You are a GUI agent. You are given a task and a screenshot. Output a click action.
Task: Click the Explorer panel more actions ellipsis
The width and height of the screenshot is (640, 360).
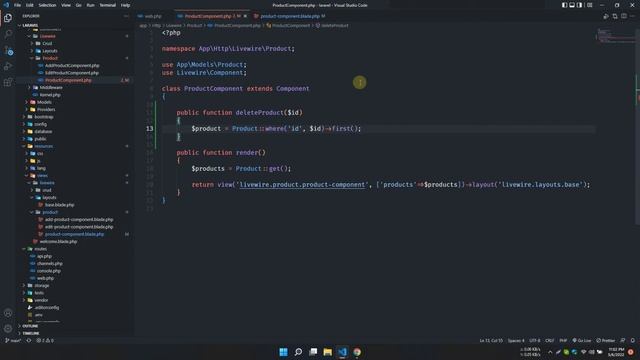pos(126,16)
